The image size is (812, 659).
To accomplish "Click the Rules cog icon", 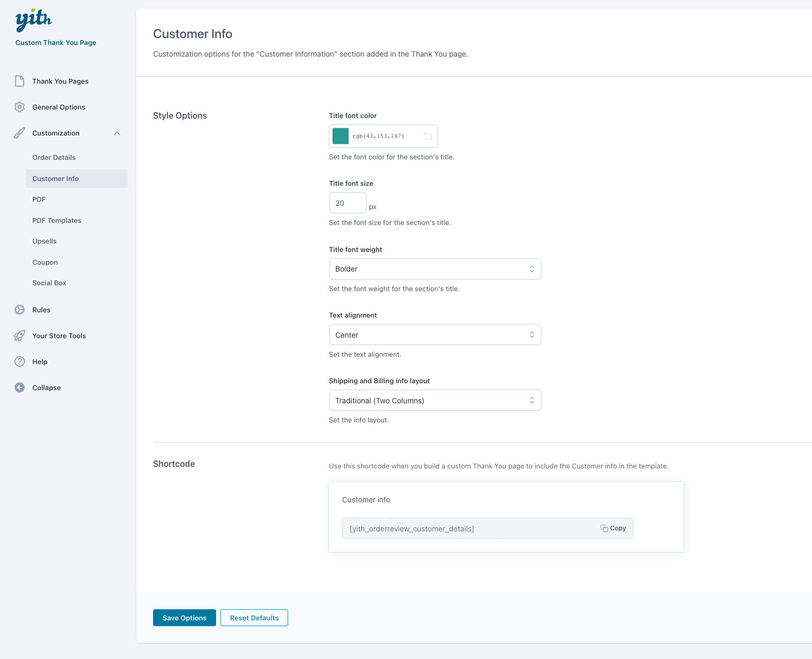I will pyautogui.click(x=20, y=310).
